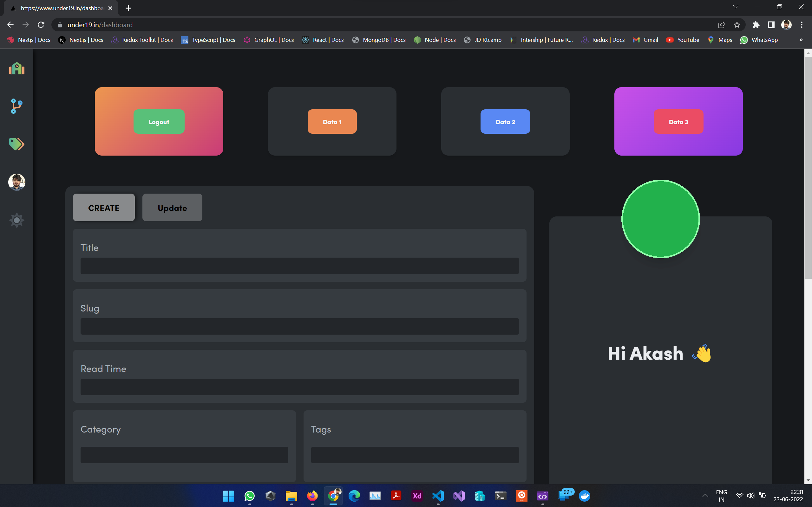Switch to the Update tab
Screen dimensions: 812x507
172,208
